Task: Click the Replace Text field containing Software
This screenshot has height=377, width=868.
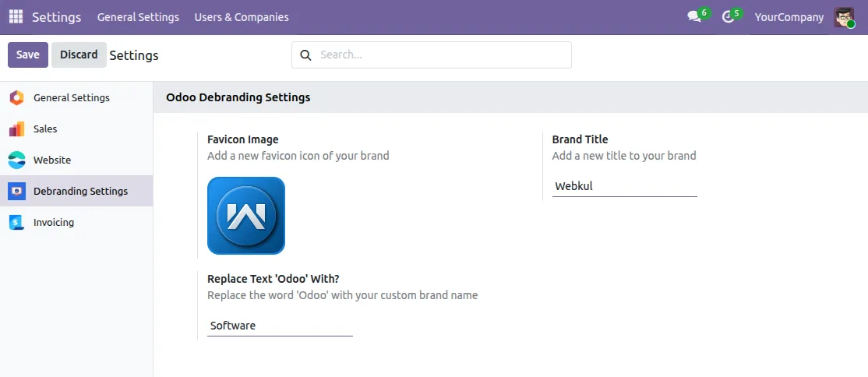Action: (280, 326)
